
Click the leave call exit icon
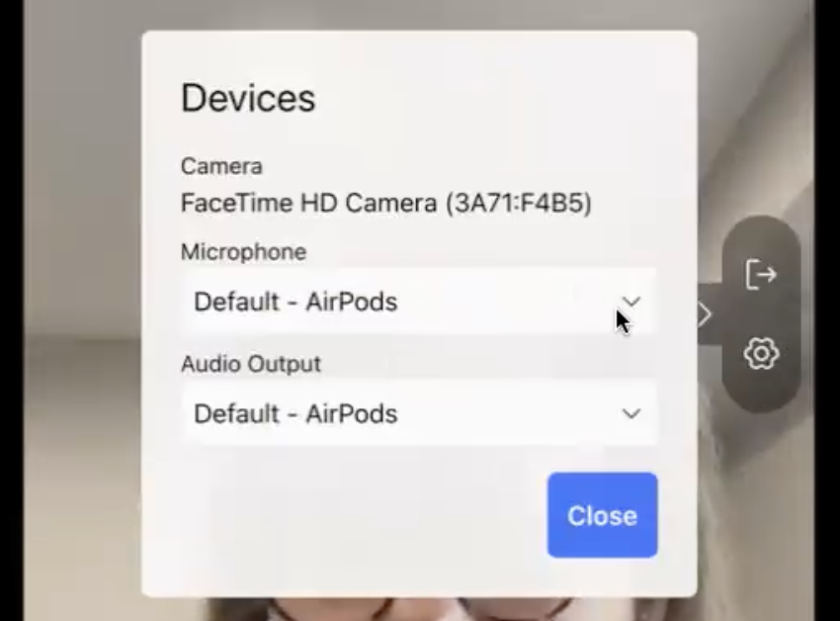click(761, 275)
